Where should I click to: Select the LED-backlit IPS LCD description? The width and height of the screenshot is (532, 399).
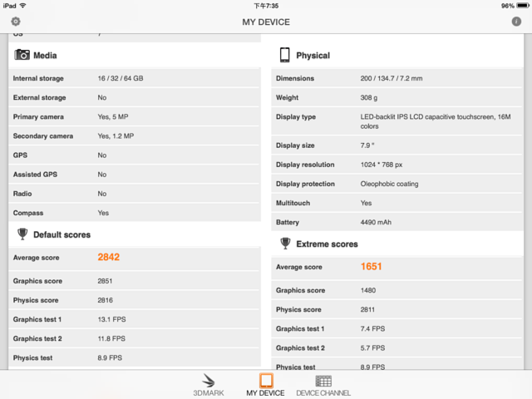click(436, 121)
